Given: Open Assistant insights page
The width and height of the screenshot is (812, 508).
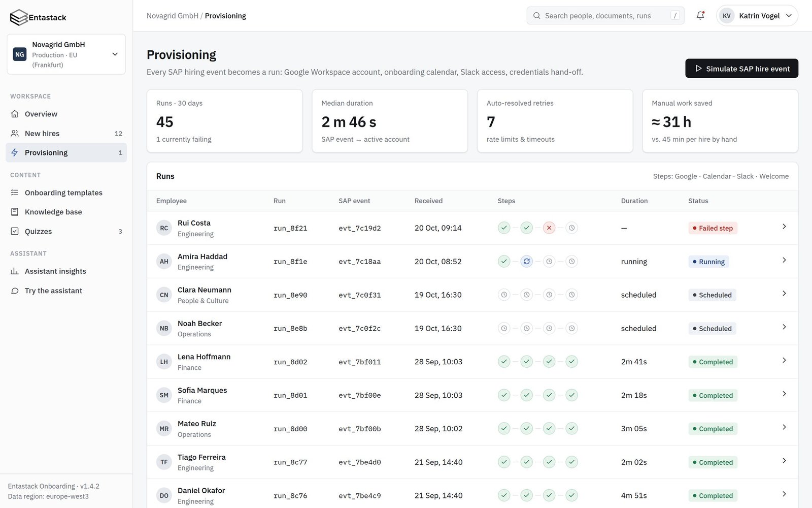Looking at the screenshot, I should (66, 271).
